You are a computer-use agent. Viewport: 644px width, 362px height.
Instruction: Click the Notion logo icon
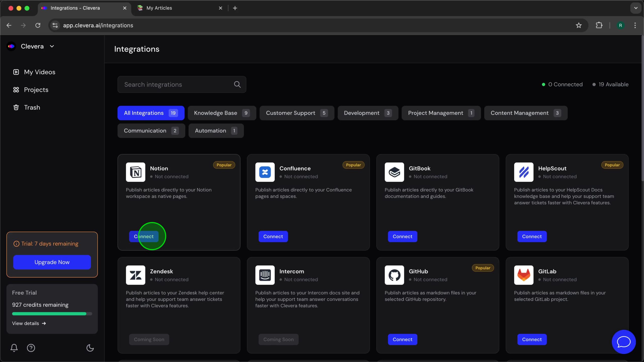click(136, 172)
